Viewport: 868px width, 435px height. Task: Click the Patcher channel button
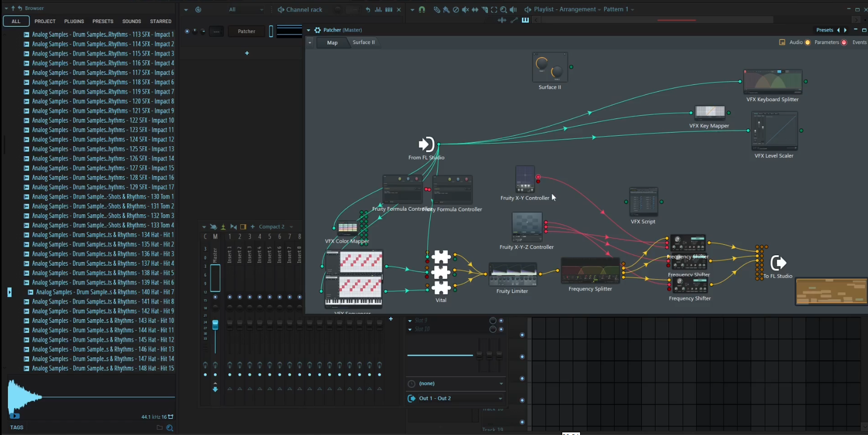point(247,31)
